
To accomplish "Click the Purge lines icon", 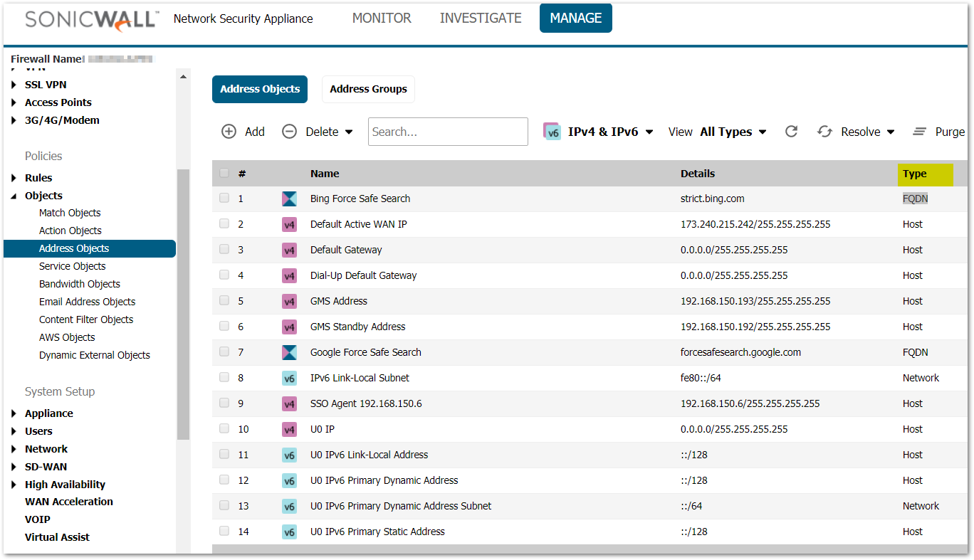I will pyautogui.click(x=920, y=132).
